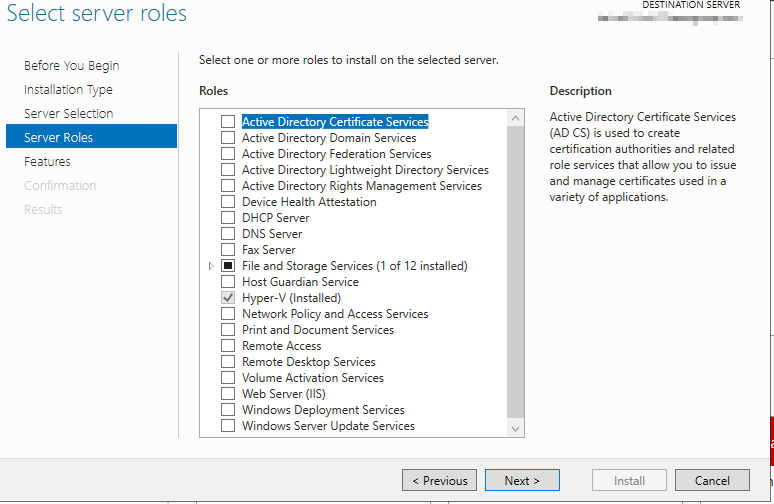Toggle File and Storage Services checkbox

click(228, 266)
